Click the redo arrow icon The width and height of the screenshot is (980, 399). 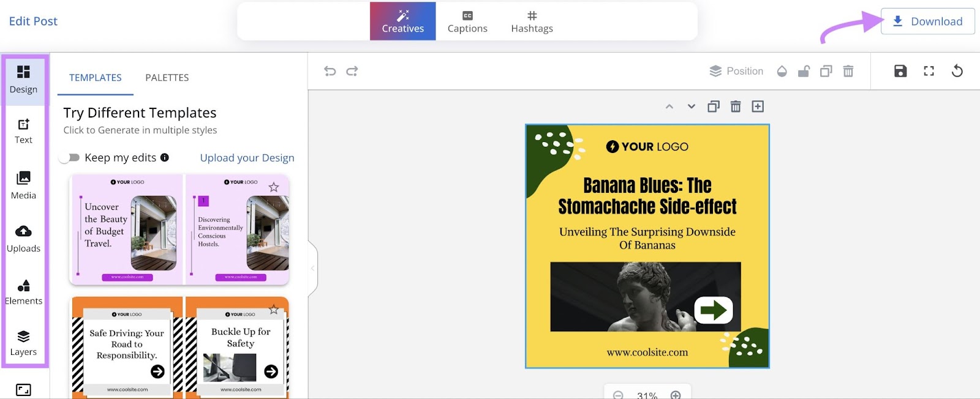coord(352,71)
